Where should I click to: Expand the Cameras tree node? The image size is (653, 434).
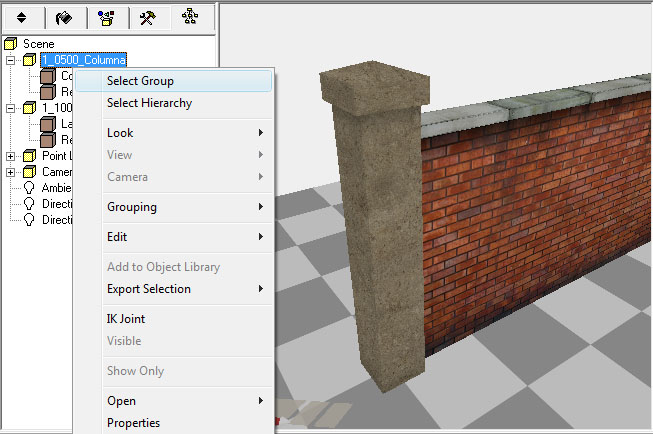[x=11, y=172]
